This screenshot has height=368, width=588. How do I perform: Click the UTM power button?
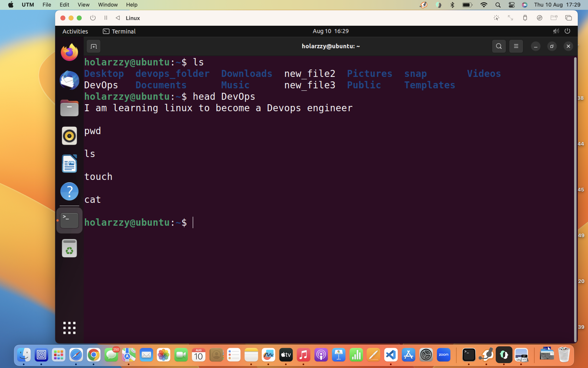click(x=92, y=18)
